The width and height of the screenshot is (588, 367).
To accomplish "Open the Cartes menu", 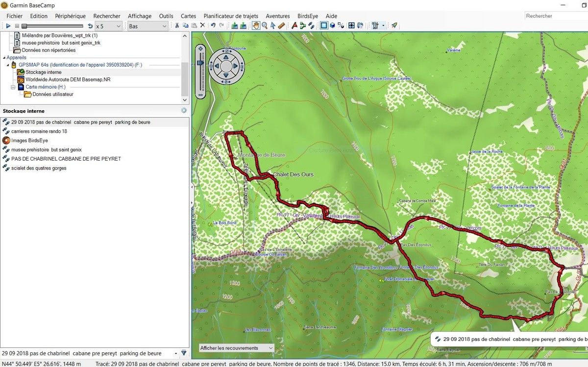I will (x=189, y=16).
